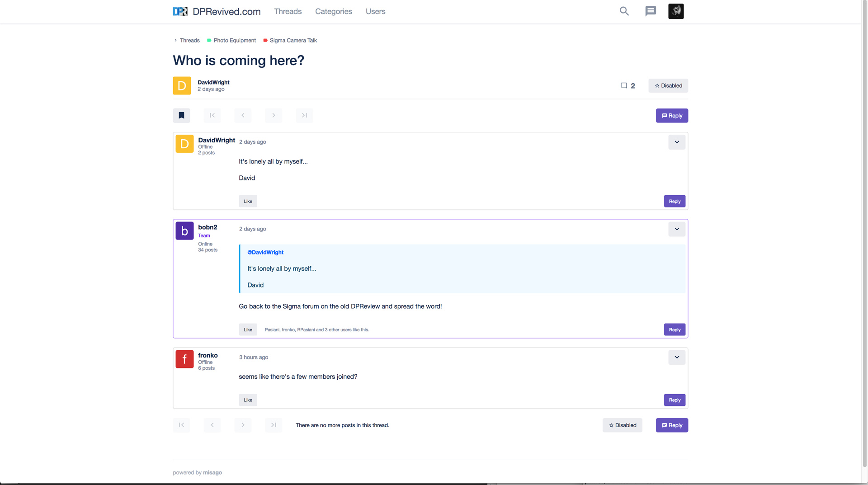This screenshot has width=868, height=485.
Task: Expand options dropdown on bobn2's post
Action: [x=677, y=229]
